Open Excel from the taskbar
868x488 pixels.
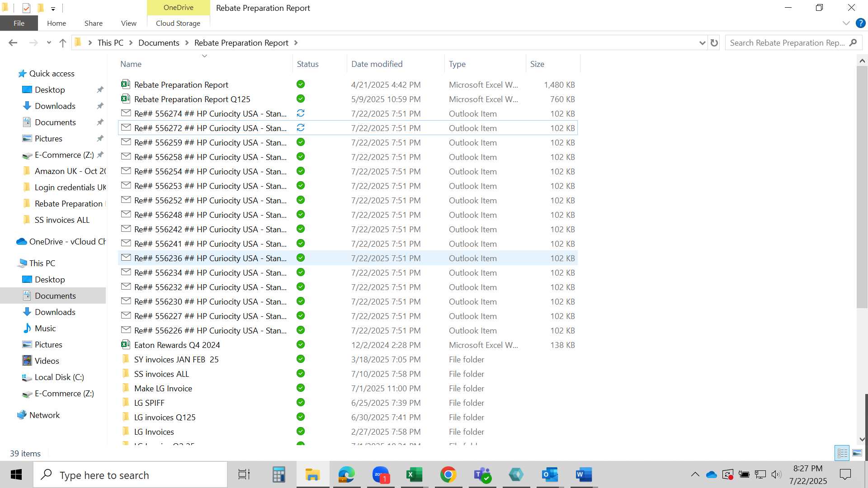(414, 474)
